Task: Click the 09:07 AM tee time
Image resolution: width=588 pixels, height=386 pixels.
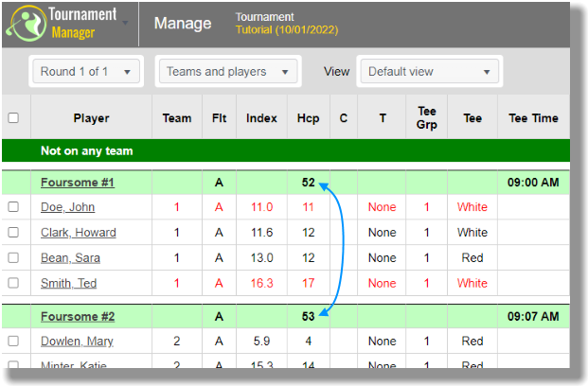Action: (x=533, y=316)
